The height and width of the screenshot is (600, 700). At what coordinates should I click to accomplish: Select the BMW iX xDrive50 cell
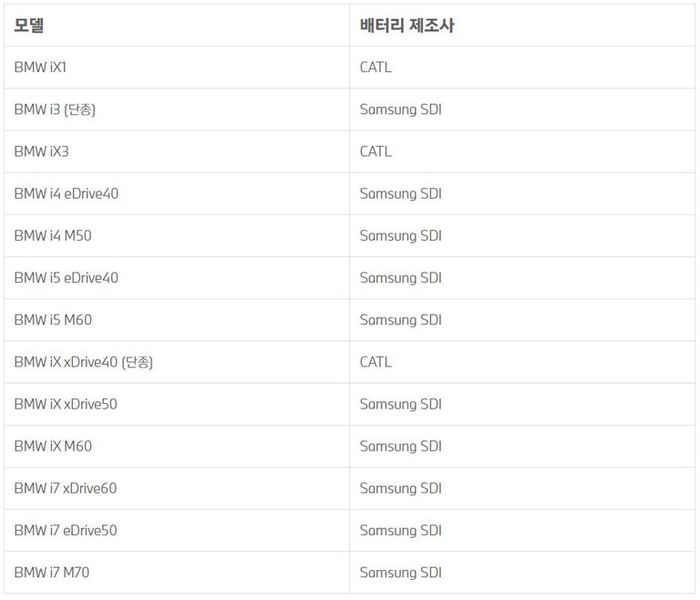tap(66, 404)
